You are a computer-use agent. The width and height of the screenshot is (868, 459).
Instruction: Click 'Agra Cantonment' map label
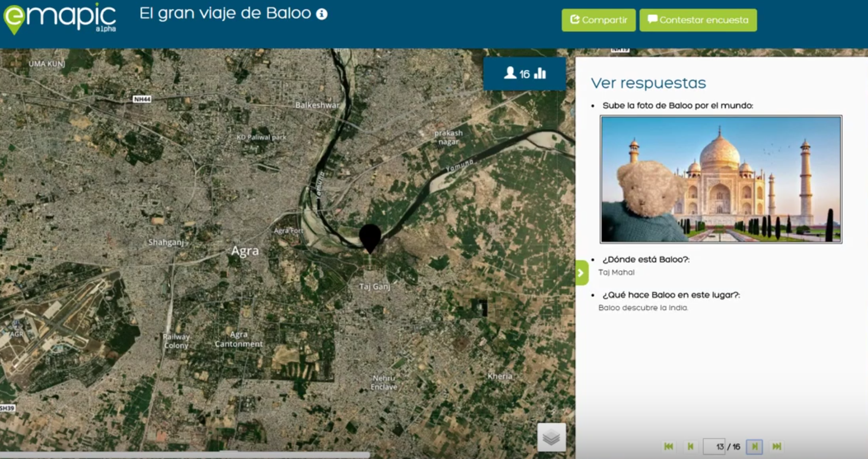[239, 339]
